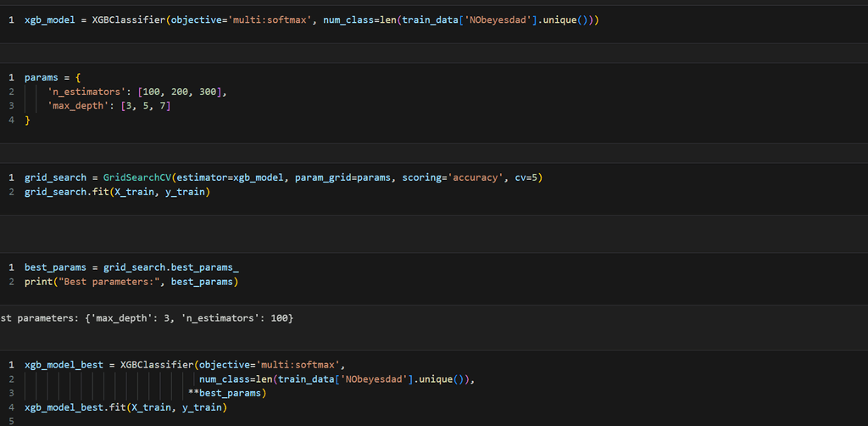Click the print("Best parameters:") line

click(131, 283)
